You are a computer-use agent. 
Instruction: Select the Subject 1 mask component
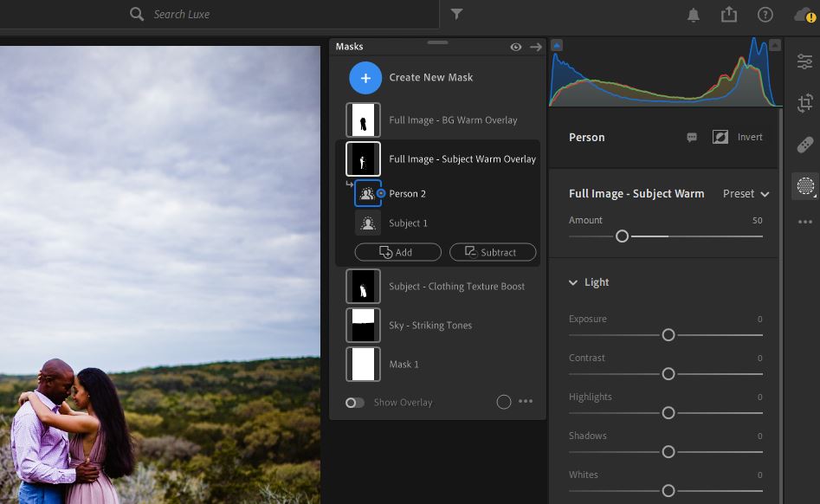pyautogui.click(x=408, y=223)
